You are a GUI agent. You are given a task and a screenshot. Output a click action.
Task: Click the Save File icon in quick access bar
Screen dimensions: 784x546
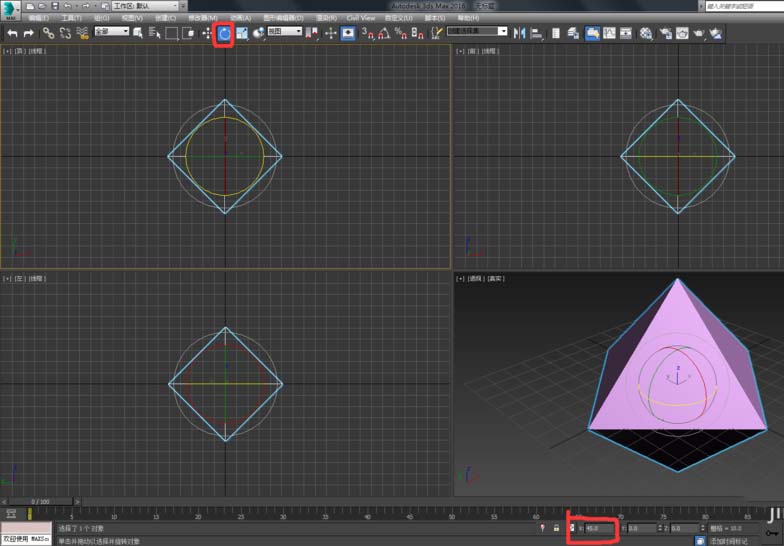point(55,6)
